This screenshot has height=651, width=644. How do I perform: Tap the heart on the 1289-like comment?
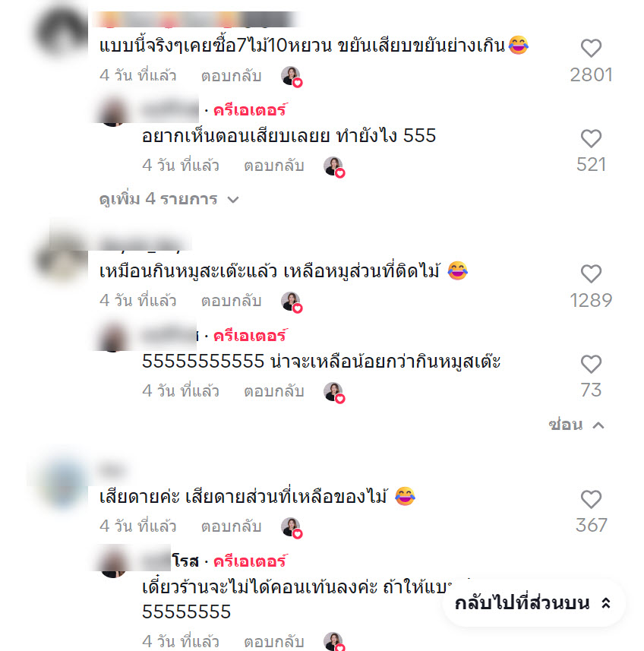tap(591, 274)
